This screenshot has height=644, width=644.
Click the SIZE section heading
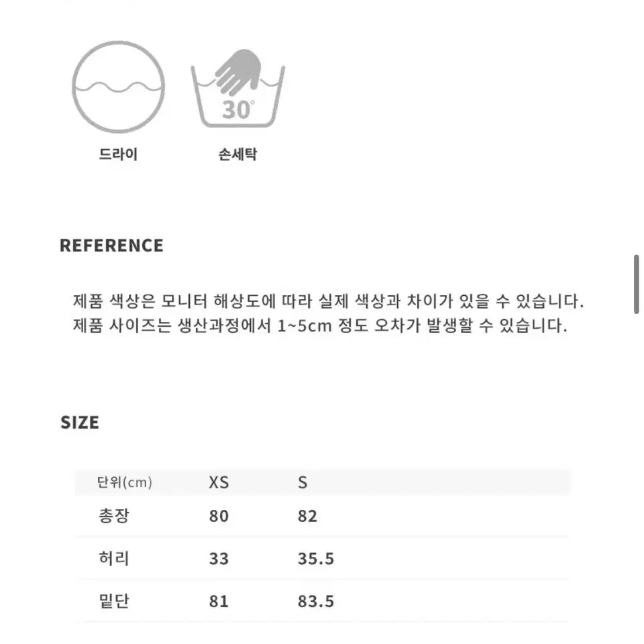coord(80,423)
